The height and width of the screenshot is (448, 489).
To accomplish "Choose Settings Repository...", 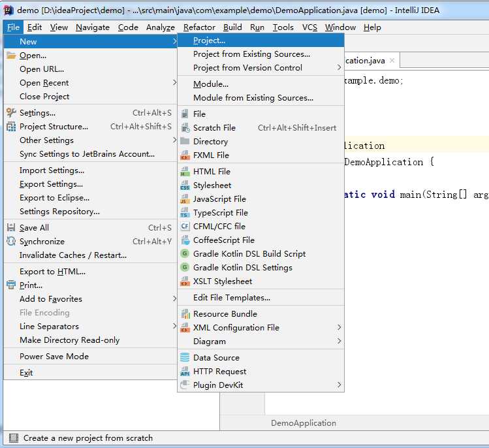I will [x=91, y=211].
